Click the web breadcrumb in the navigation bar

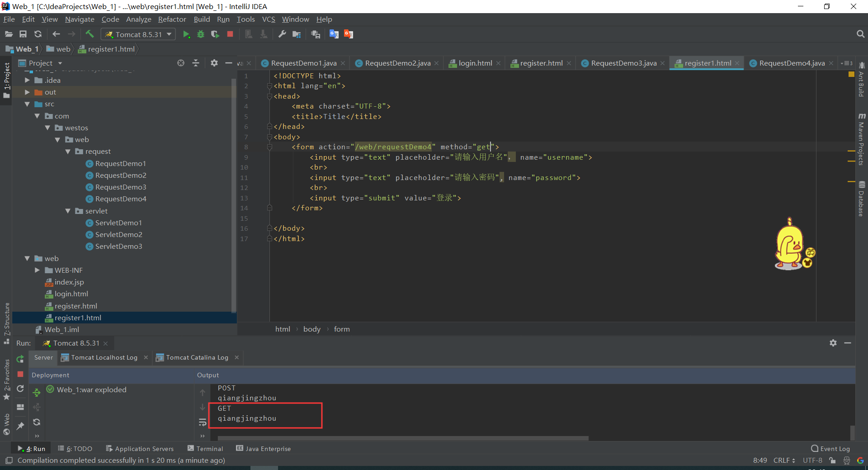click(59, 49)
